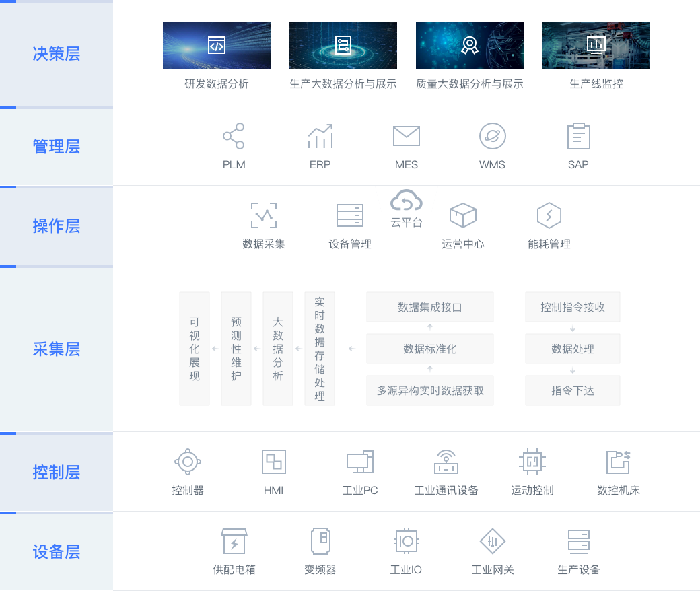
Task: Click the 数据标准化 box
Action: point(430,349)
